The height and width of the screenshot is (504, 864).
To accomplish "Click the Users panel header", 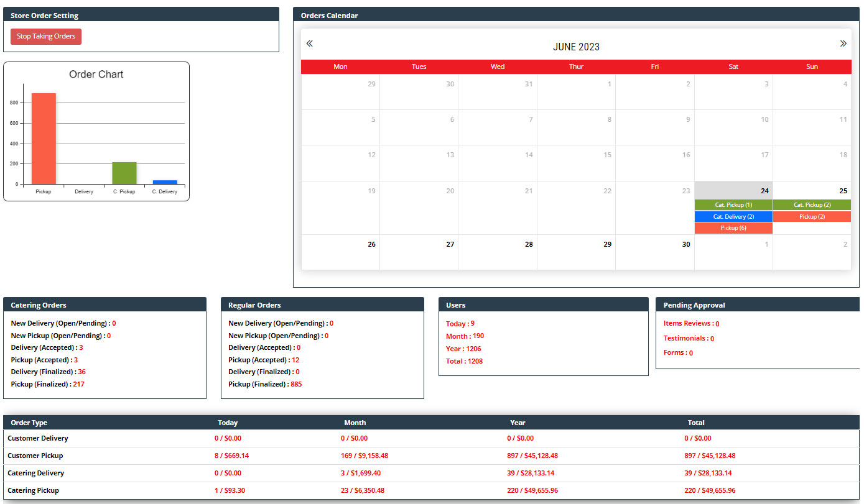I will point(544,305).
